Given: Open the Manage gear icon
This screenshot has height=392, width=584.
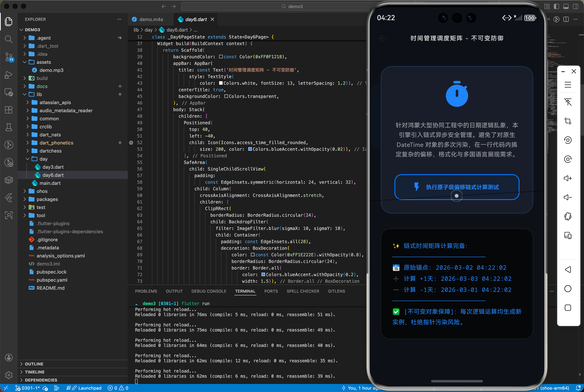Looking at the screenshot, I should click(x=9, y=375).
